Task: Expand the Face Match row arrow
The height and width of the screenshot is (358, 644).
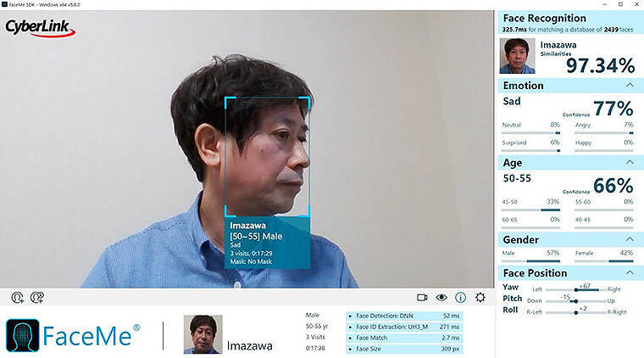Action: point(350,338)
